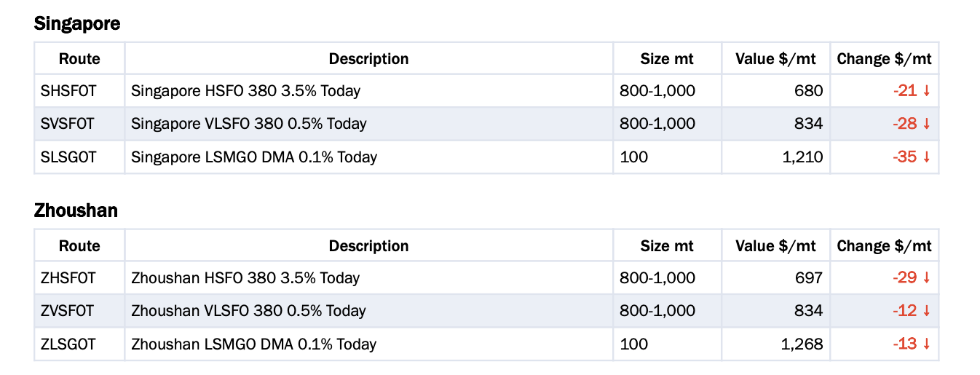The width and height of the screenshot is (980, 375).
Task: Click Singapore table's Description column header
Action: pyautogui.click(x=368, y=59)
